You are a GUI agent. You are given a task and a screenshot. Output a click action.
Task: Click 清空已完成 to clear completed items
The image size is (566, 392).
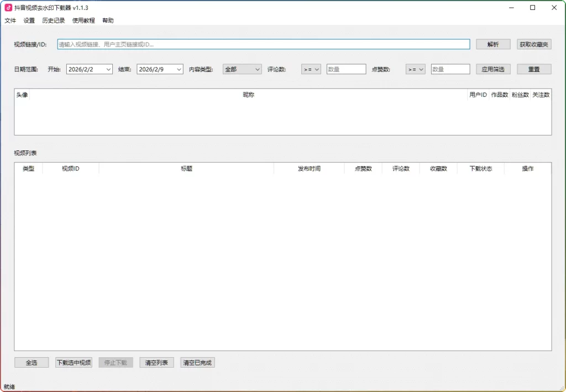197,362
